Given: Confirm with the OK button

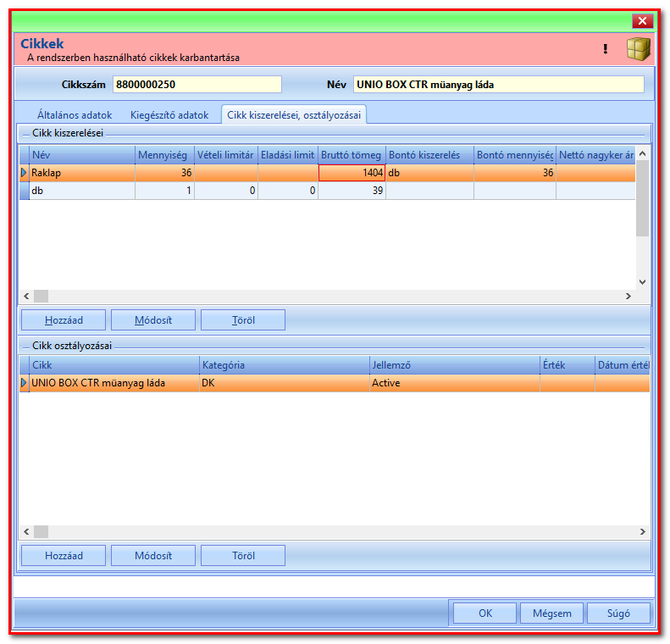Looking at the screenshot, I should pos(485,613).
